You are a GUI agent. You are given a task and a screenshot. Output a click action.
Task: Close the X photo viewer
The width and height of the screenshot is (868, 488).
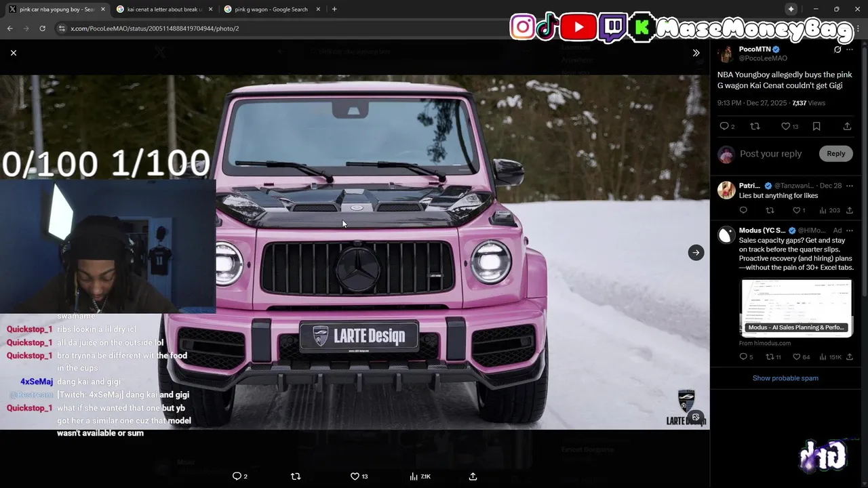[14, 52]
